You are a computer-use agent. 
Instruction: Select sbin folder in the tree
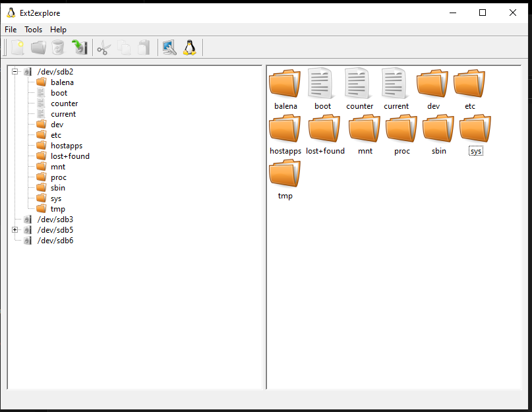[58, 188]
